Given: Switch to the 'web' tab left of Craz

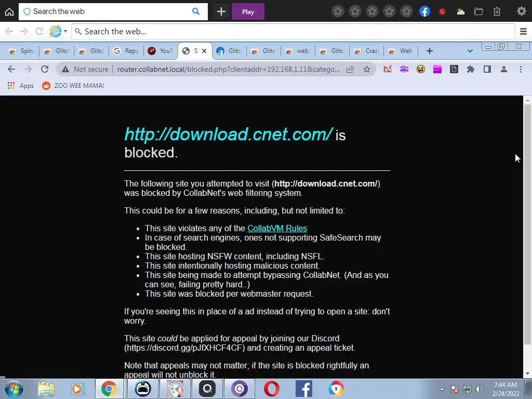Looking at the screenshot, I should pyautogui.click(x=298, y=51).
